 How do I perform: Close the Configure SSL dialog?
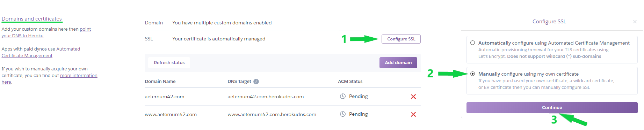tap(635, 22)
